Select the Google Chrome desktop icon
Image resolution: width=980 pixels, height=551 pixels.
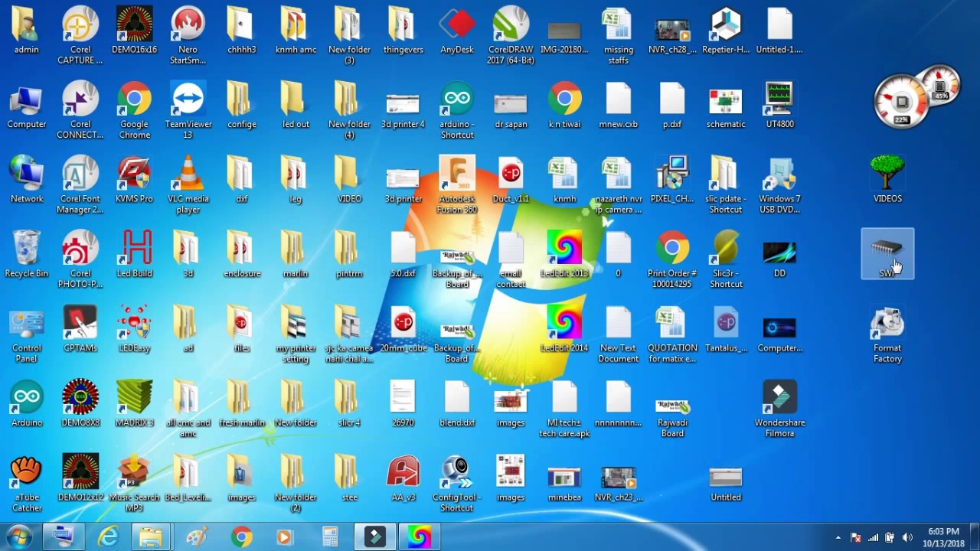point(134,111)
